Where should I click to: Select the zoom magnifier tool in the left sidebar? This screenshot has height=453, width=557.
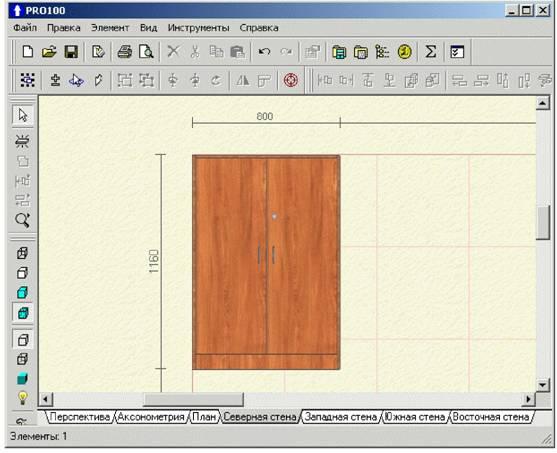[23, 220]
